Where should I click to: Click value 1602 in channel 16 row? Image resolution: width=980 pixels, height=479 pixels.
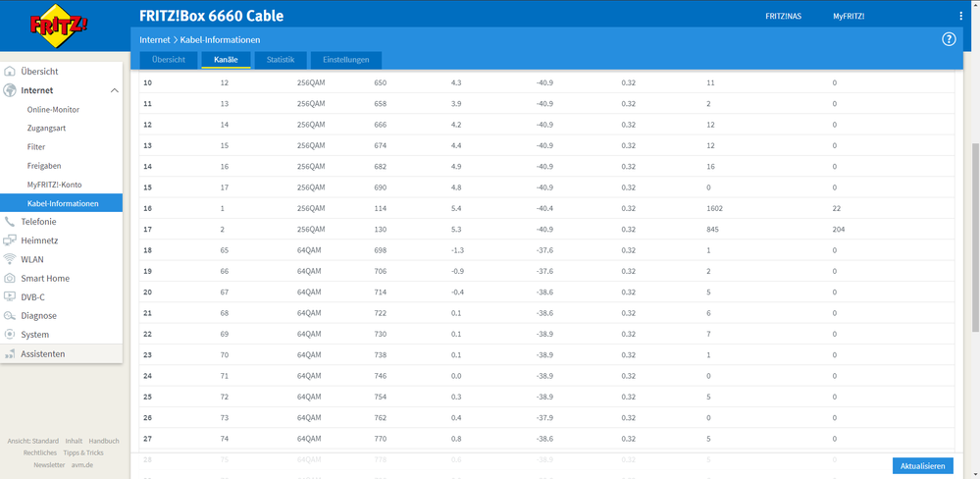[714, 208]
